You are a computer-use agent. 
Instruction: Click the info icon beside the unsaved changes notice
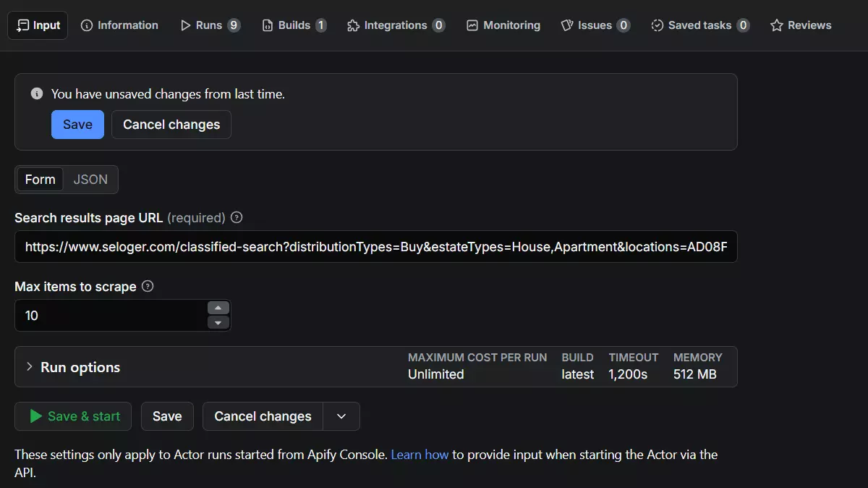[x=37, y=93]
